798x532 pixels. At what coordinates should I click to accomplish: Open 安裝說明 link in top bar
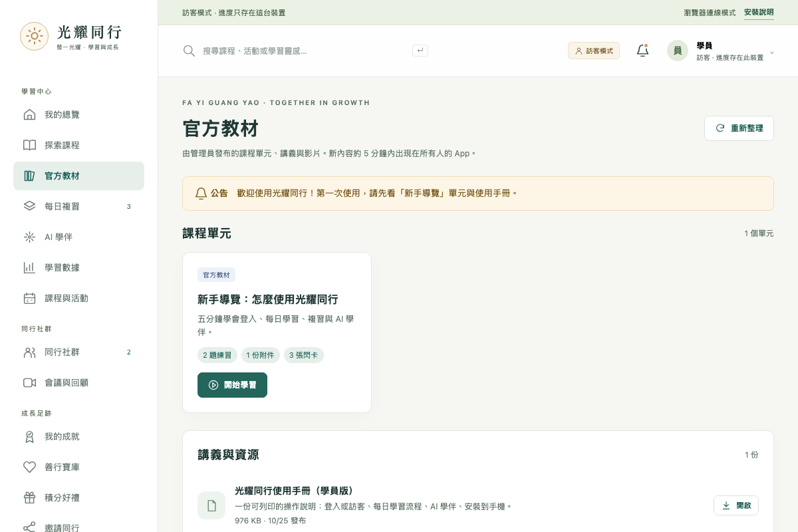point(759,13)
